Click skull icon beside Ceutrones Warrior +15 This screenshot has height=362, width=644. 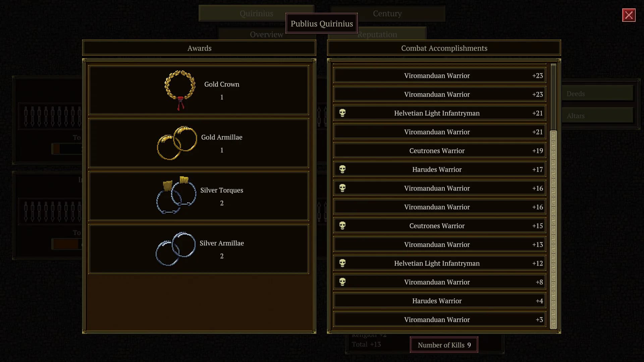[x=342, y=226]
